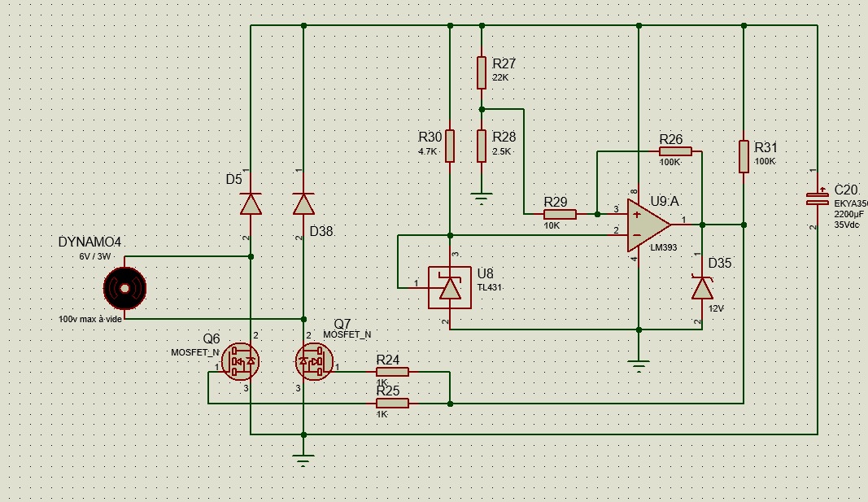868x502 pixels.
Task: Click the junction dot between R27 and R28
Action: [482, 110]
